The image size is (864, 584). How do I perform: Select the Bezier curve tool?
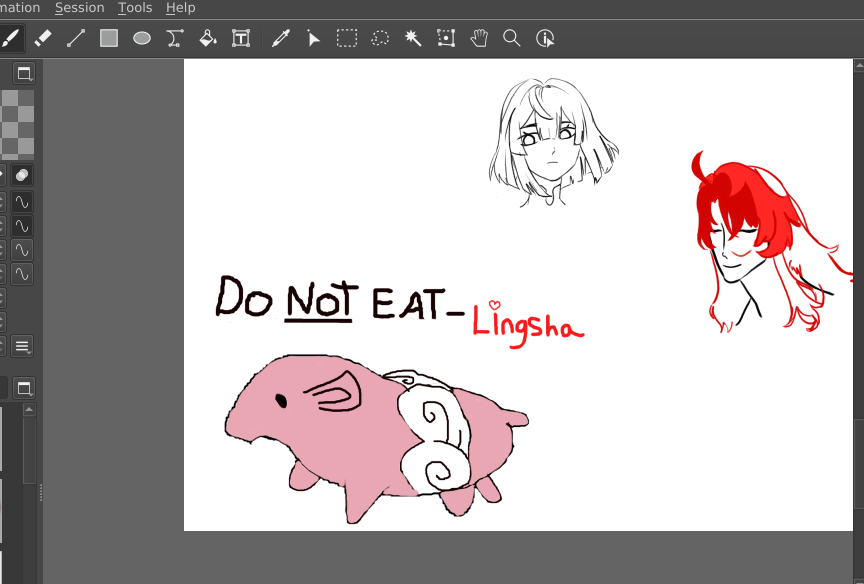click(x=175, y=39)
